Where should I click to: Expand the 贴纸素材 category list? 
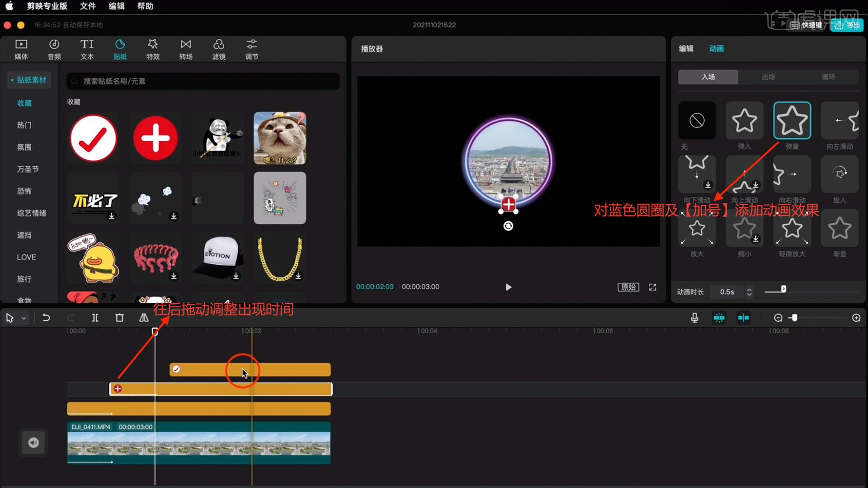tap(28, 80)
